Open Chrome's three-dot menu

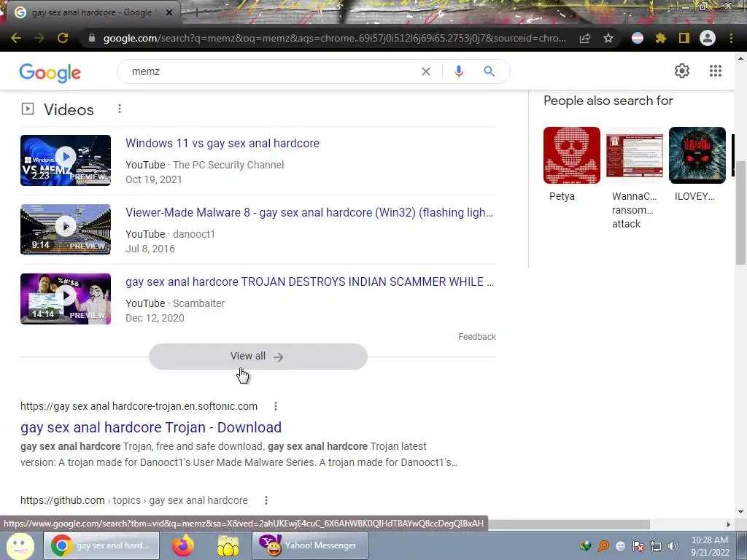(731, 38)
